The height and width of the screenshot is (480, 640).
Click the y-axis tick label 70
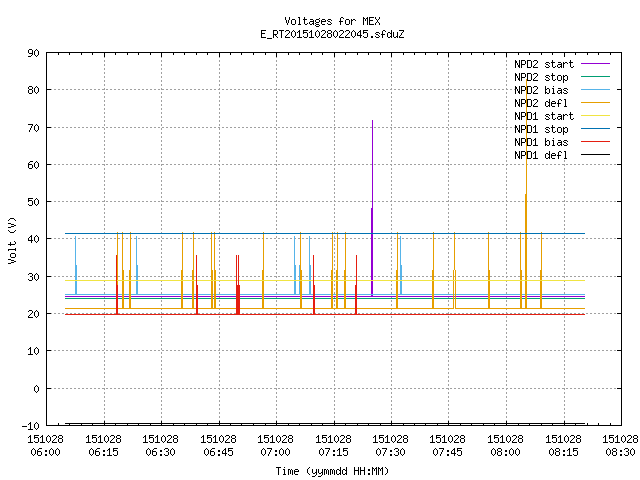tap(33, 128)
